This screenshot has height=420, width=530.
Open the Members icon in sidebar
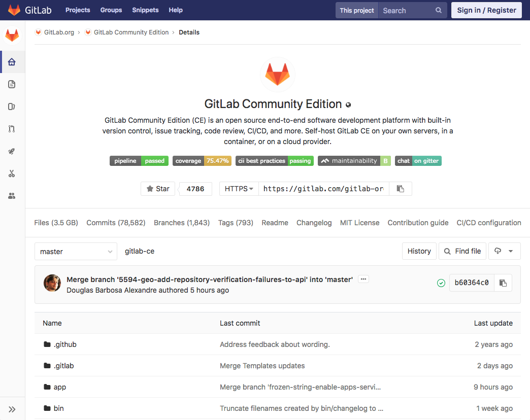click(x=12, y=196)
